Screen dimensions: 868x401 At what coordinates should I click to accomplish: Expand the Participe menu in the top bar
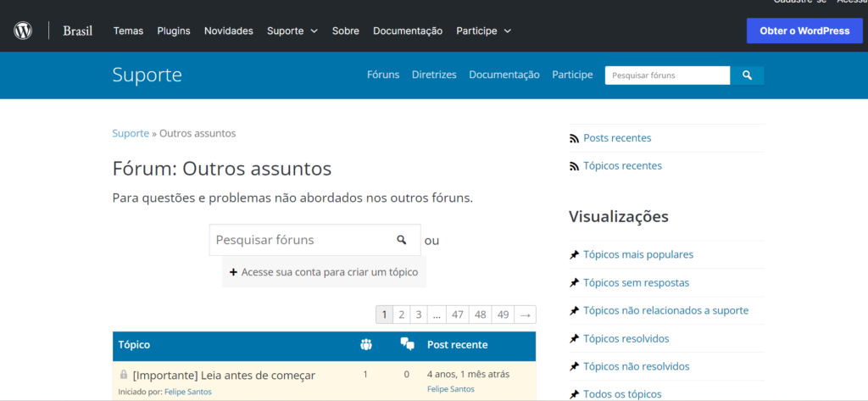point(483,31)
